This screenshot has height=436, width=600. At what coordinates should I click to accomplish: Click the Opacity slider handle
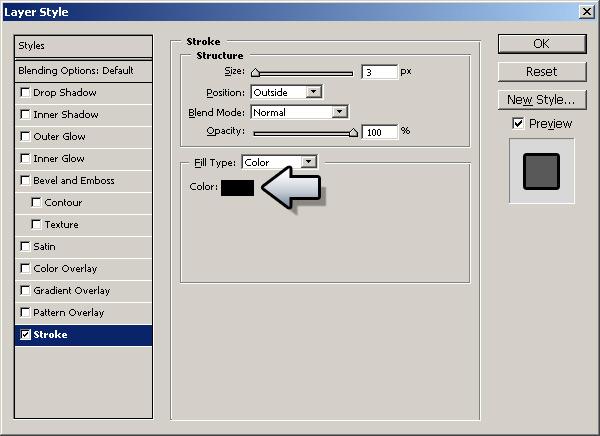point(354,132)
